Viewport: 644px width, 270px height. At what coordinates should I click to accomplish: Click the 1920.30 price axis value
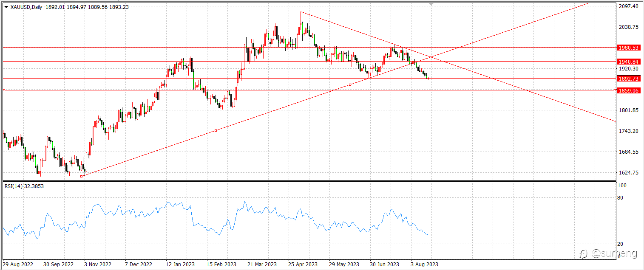click(629, 69)
